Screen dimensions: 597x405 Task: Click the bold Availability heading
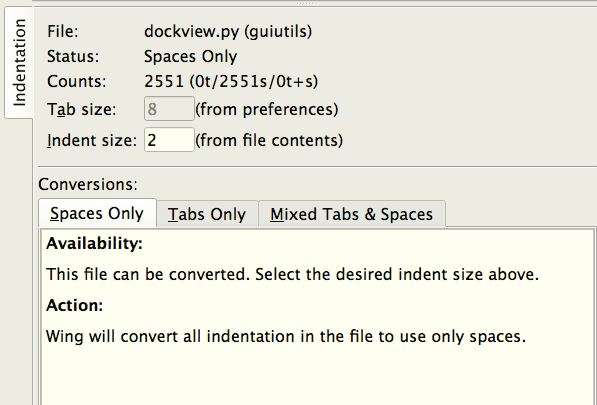94,243
